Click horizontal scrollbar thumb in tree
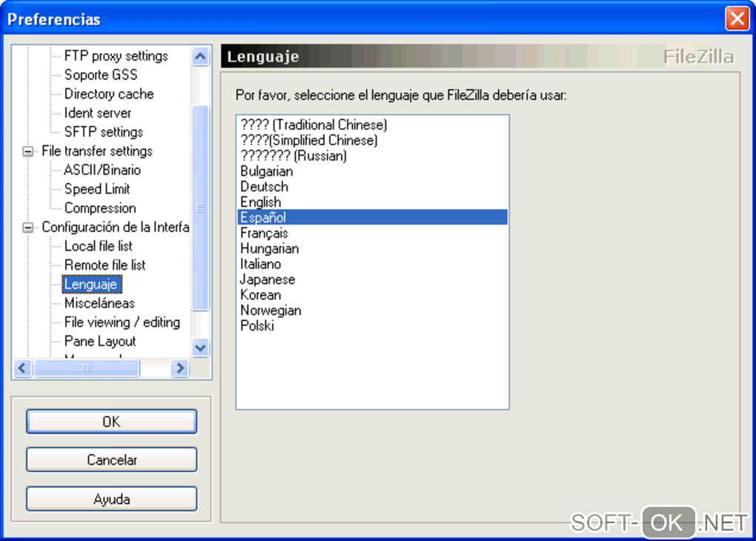Screen dimensions: 756x541 (87, 368)
